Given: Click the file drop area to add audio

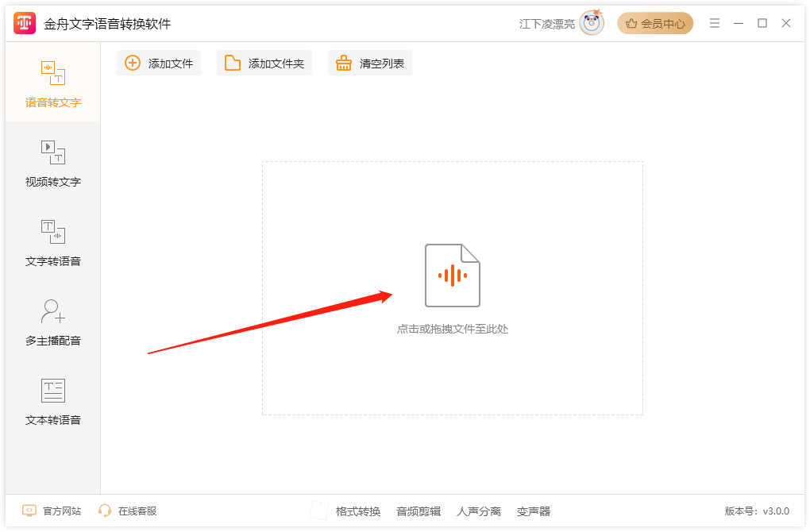Looking at the screenshot, I should [x=452, y=287].
